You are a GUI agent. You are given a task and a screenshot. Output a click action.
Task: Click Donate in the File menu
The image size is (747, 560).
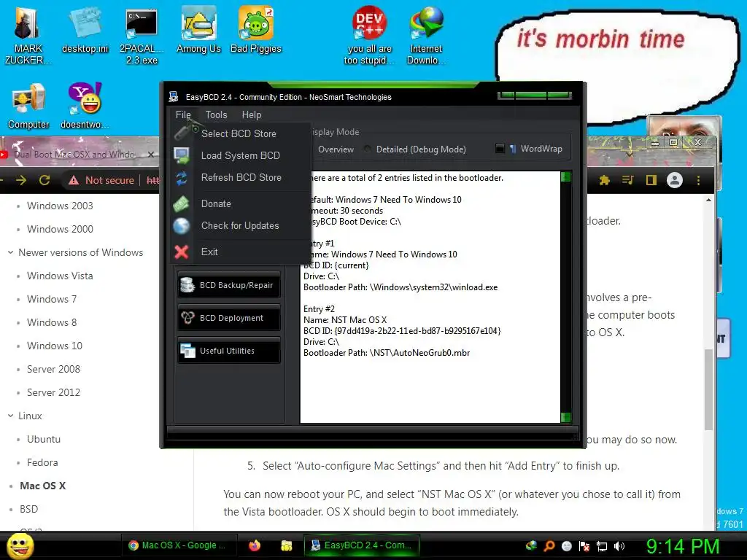216,204
